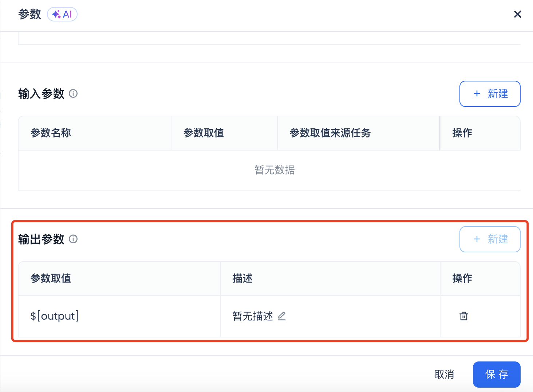Click 参数名称 column header
533x392 pixels.
point(51,133)
